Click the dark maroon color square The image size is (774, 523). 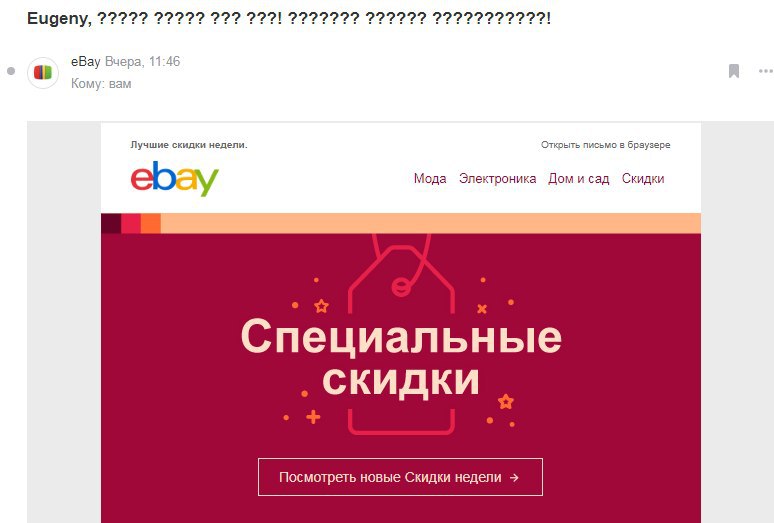(x=111, y=223)
